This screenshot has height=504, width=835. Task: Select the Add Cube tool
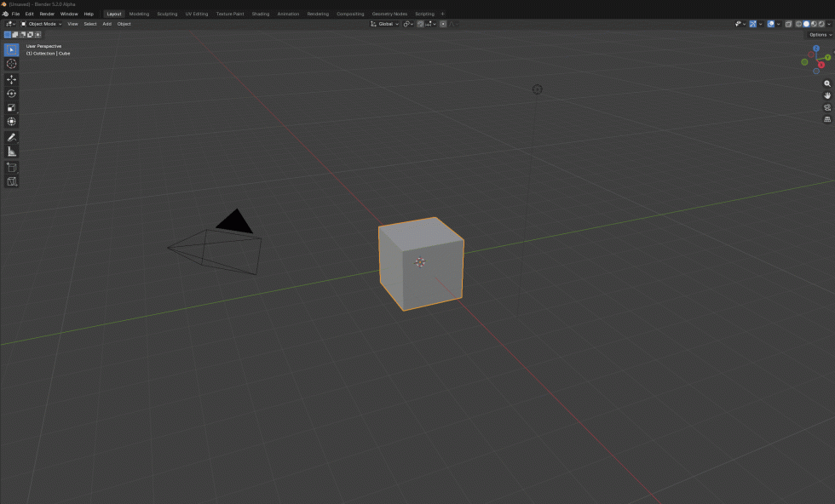click(11, 167)
